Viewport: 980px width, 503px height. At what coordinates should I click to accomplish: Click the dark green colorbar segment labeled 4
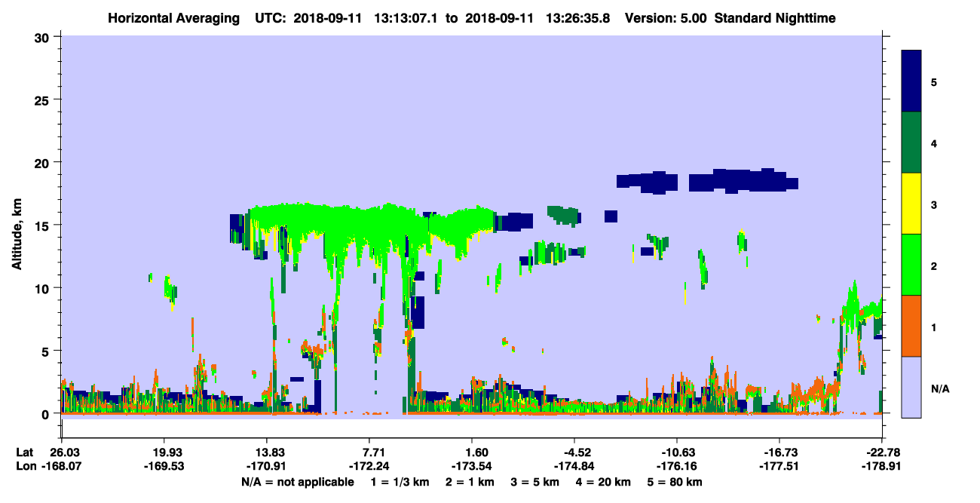pyautogui.click(x=911, y=143)
